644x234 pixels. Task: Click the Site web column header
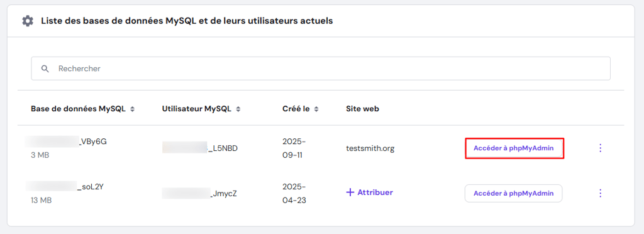[x=363, y=109]
